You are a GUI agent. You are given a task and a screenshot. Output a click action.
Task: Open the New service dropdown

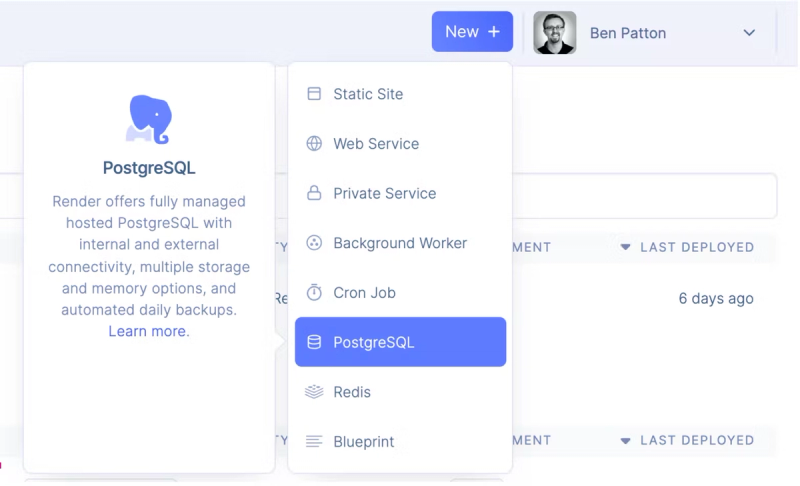[x=472, y=32]
